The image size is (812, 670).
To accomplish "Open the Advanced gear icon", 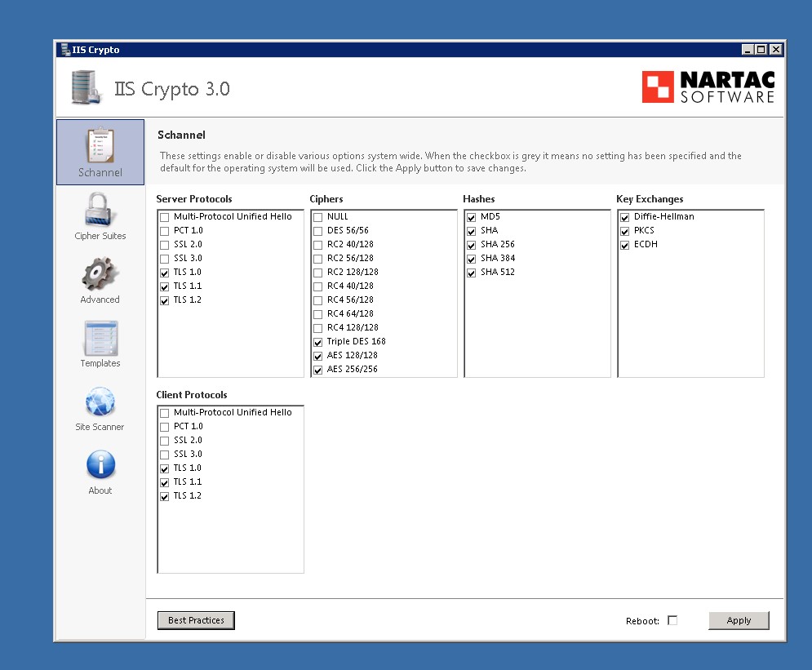I will pos(100,274).
